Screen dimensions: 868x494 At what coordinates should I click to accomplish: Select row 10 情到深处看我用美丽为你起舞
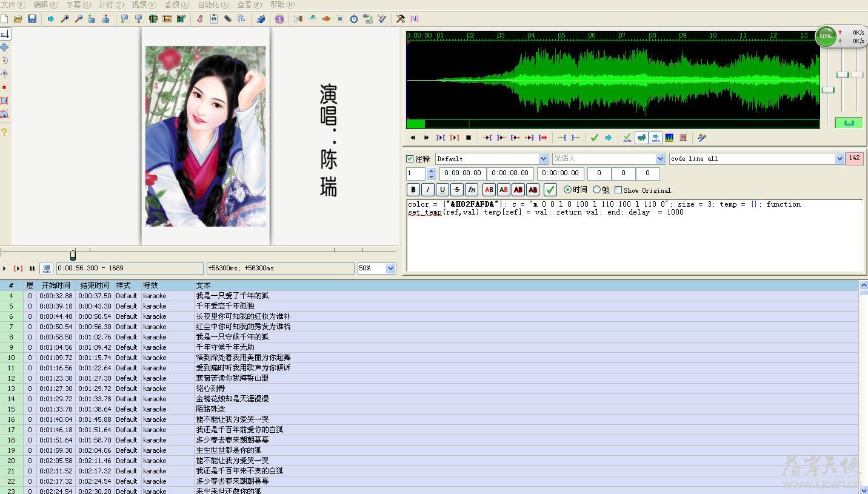tap(429, 358)
